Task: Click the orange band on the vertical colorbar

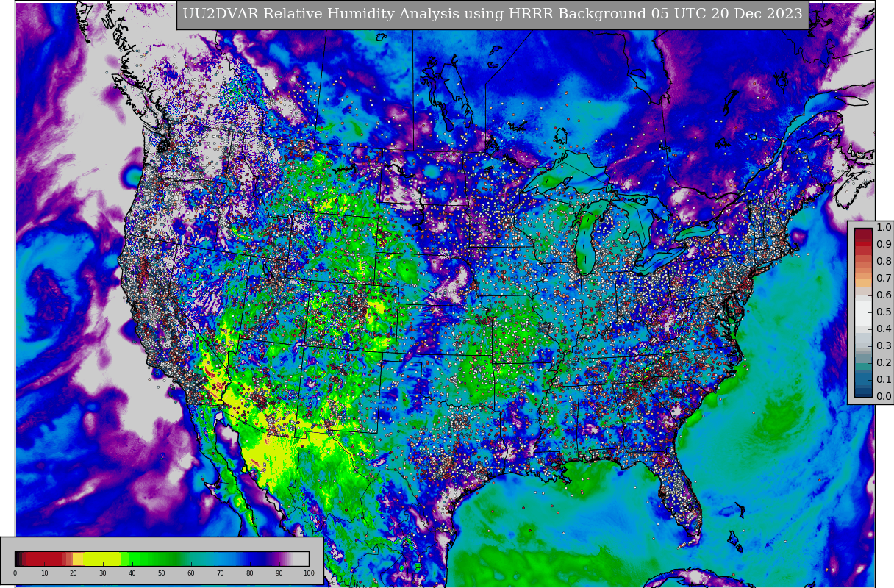Action: point(863,282)
